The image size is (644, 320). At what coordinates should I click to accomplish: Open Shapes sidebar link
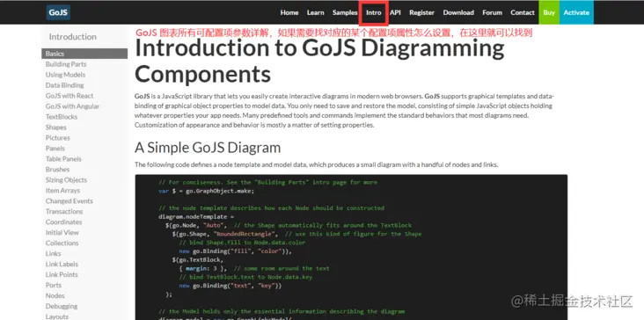55,127
